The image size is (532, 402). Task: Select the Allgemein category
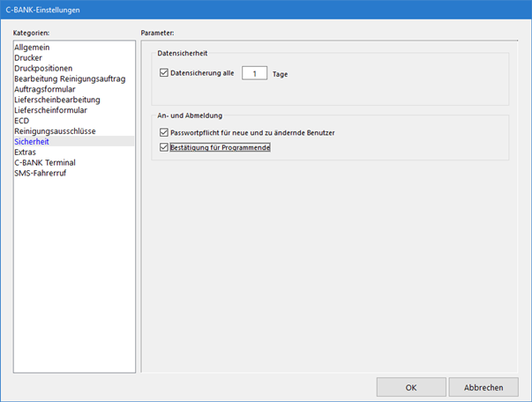tap(34, 47)
